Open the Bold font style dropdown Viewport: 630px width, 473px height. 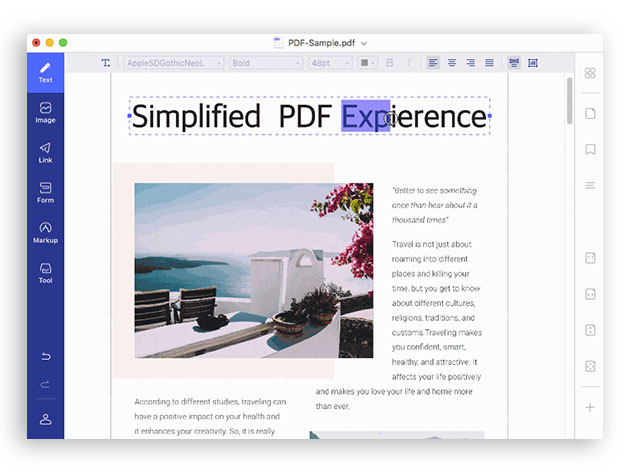click(x=265, y=63)
